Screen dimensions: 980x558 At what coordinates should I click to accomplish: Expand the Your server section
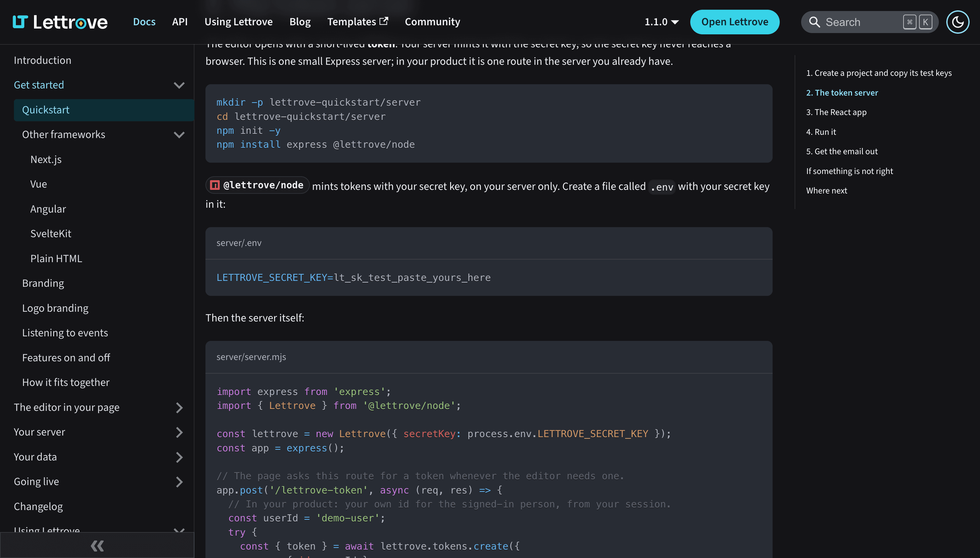[x=179, y=432]
